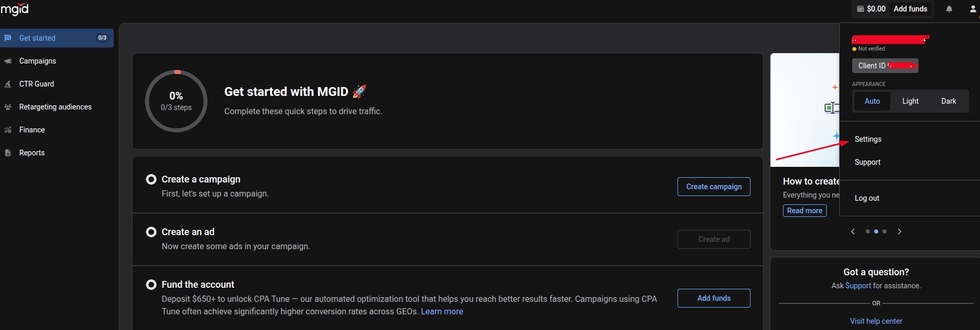The height and width of the screenshot is (330, 980).
Task: Click the Read more button
Action: click(804, 211)
